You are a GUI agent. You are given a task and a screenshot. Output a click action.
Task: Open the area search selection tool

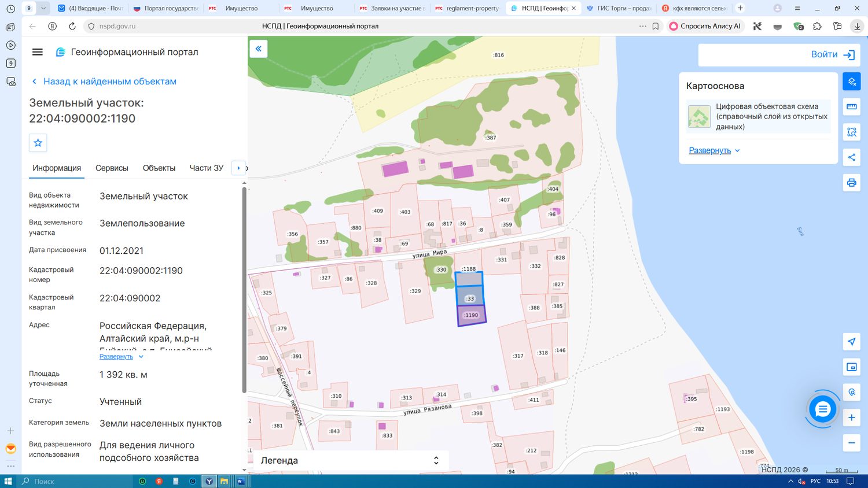(852, 132)
